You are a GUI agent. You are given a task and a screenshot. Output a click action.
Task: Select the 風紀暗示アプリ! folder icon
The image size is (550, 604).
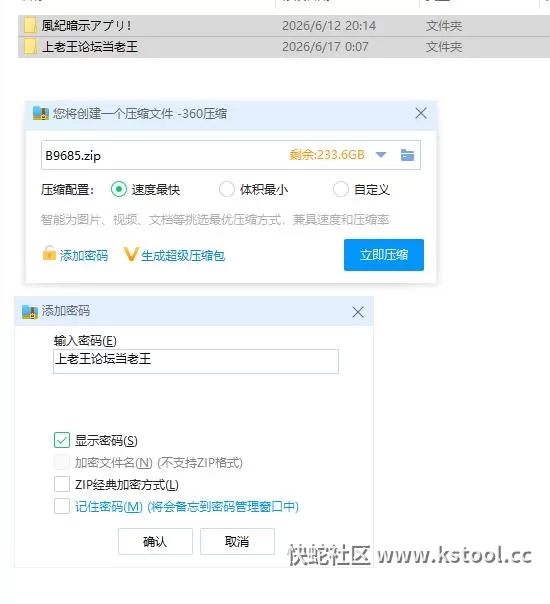point(30,26)
